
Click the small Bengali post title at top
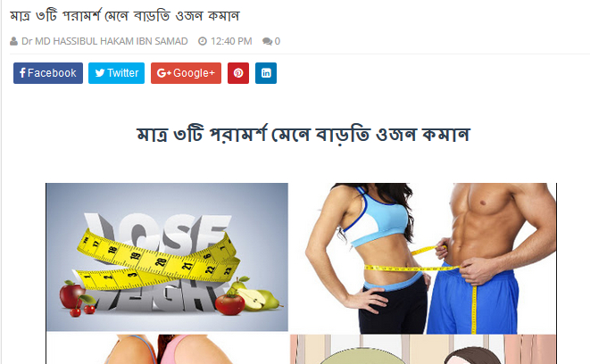coord(125,16)
